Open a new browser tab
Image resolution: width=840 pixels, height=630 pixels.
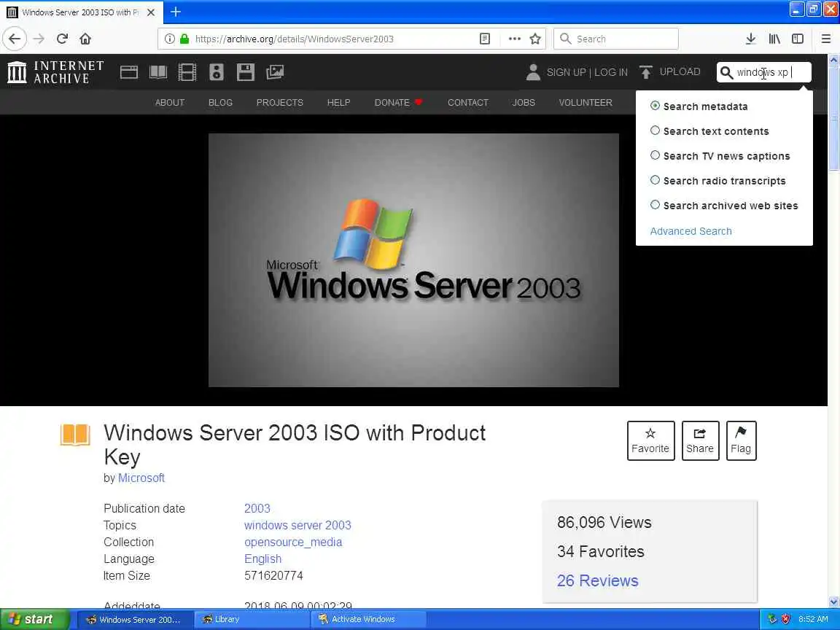pyautogui.click(x=176, y=12)
